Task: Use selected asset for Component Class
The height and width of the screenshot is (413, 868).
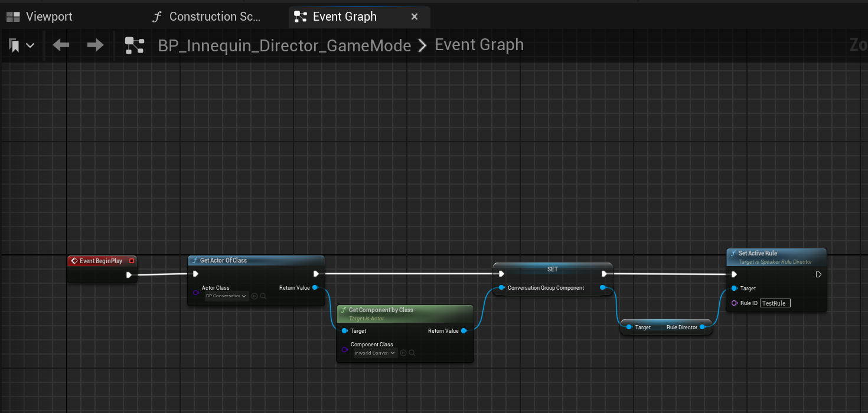Action: tap(403, 353)
